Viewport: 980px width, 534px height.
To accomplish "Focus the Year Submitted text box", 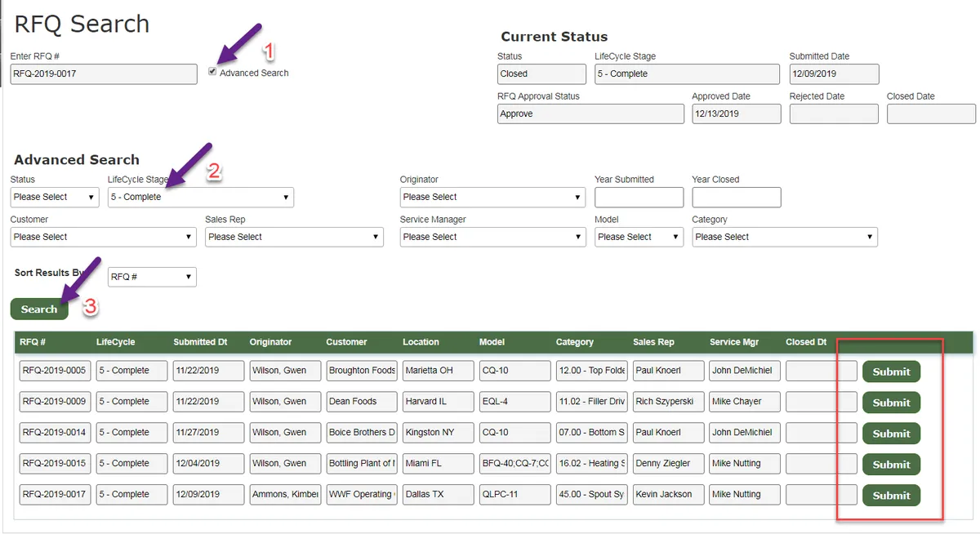I will click(639, 197).
